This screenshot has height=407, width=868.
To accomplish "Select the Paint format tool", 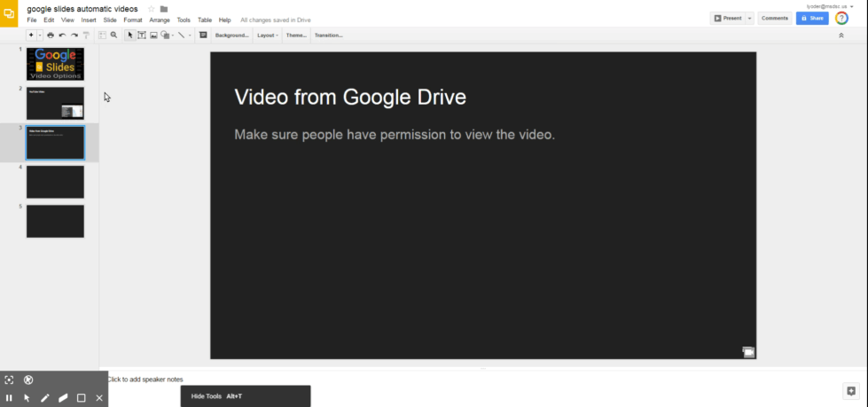I will point(86,35).
